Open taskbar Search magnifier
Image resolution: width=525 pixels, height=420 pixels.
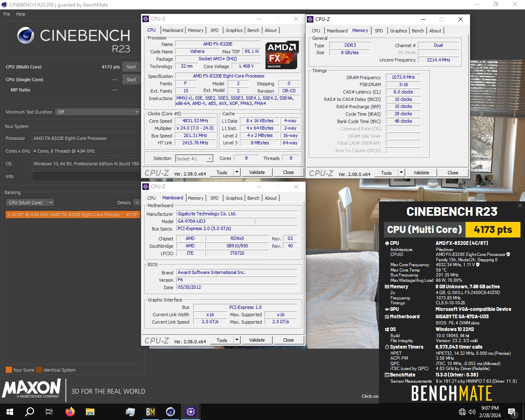(x=30, y=411)
